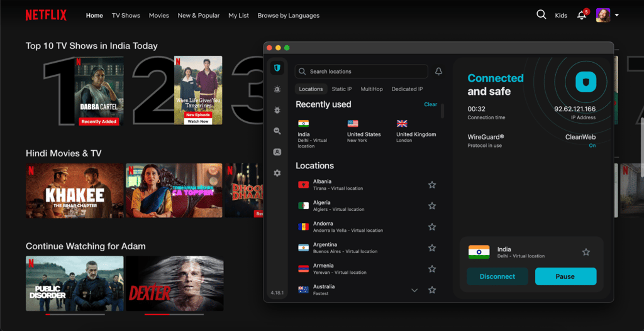Click the macOS green fullscreen window button
The image size is (644, 331).
point(287,48)
